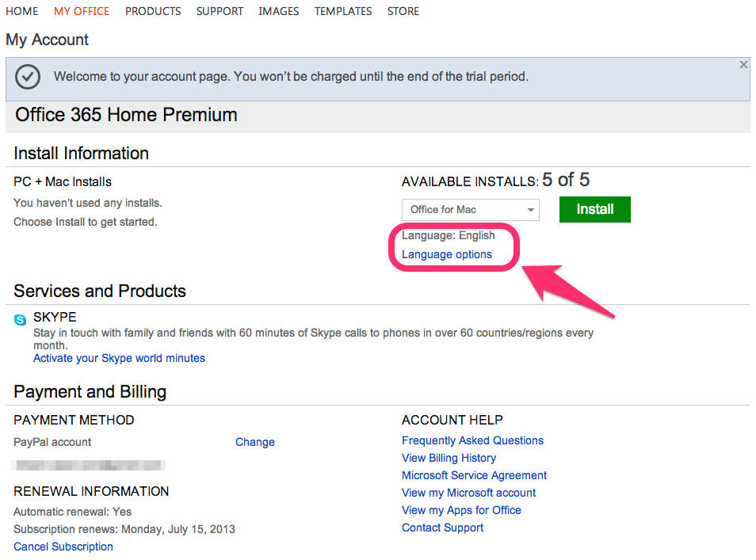The height and width of the screenshot is (560, 756).
Task: Click the PayPal account label
Action: [52, 442]
